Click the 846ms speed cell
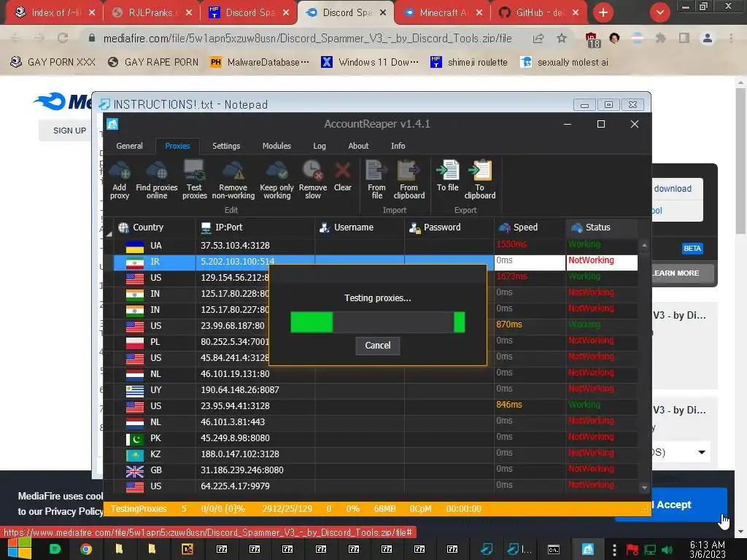747x560 pixels. [x=530, y=405]
